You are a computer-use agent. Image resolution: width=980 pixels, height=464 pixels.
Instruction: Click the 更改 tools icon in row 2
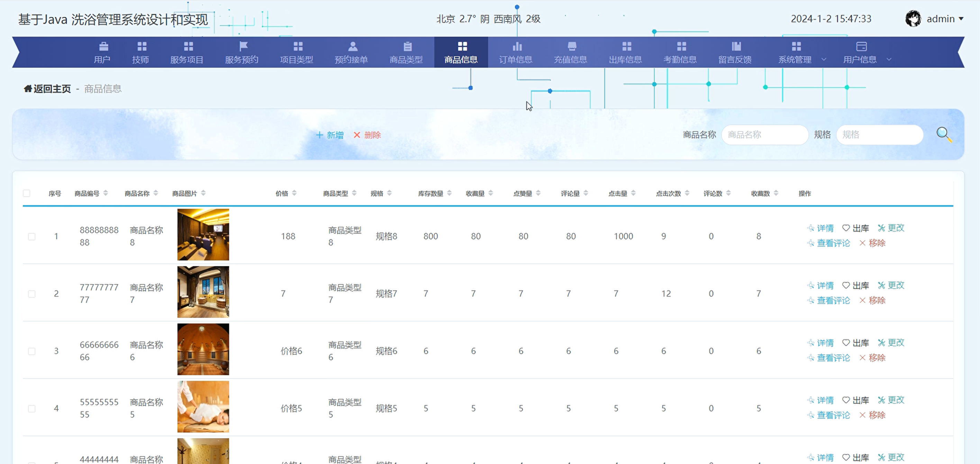point(881,285)
